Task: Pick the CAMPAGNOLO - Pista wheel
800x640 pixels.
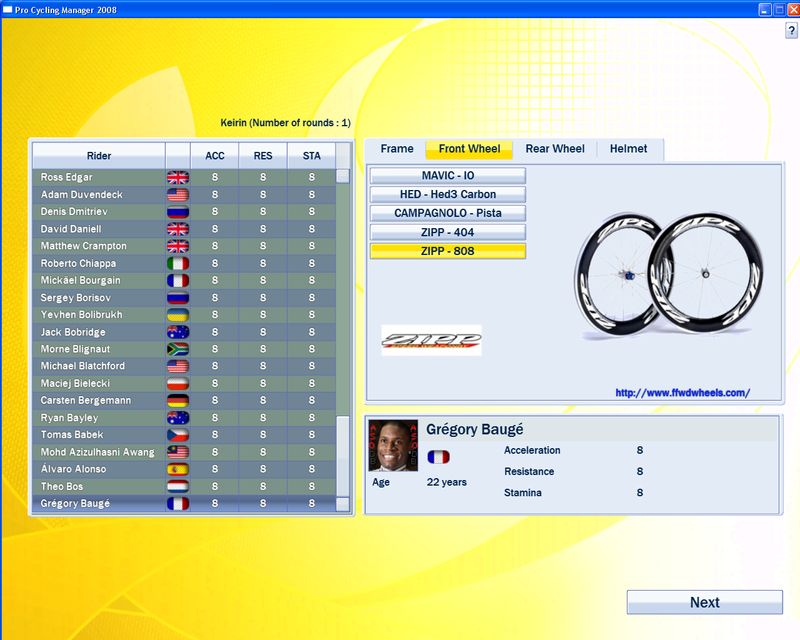Action: point(447,213)
